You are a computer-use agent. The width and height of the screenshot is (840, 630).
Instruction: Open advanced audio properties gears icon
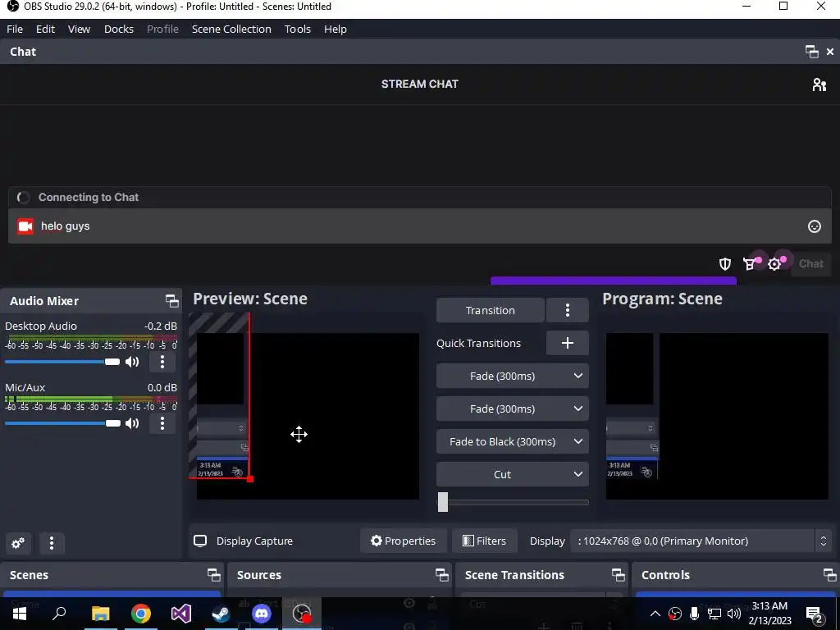pos(18,543)
